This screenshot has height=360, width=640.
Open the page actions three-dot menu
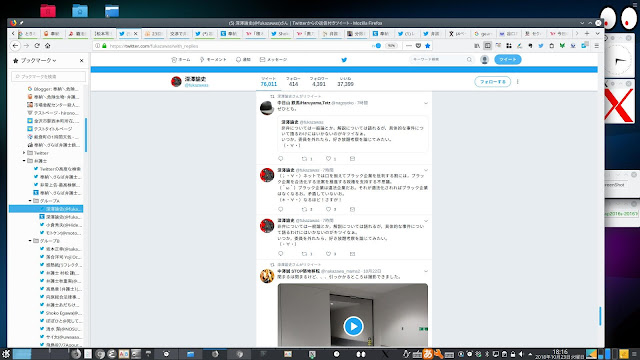point(409,46)
